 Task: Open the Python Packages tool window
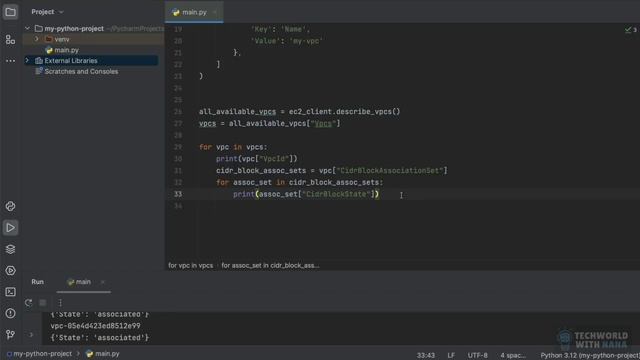pos(10,206)
